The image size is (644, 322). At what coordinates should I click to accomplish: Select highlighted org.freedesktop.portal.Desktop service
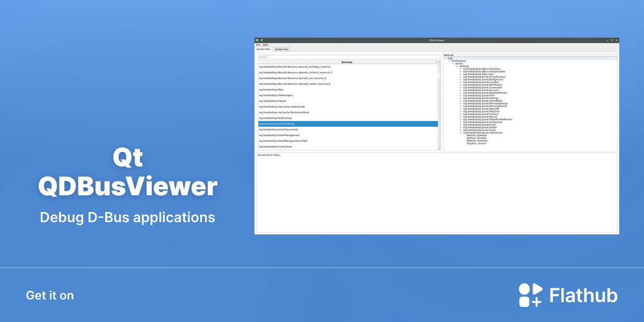348,124
